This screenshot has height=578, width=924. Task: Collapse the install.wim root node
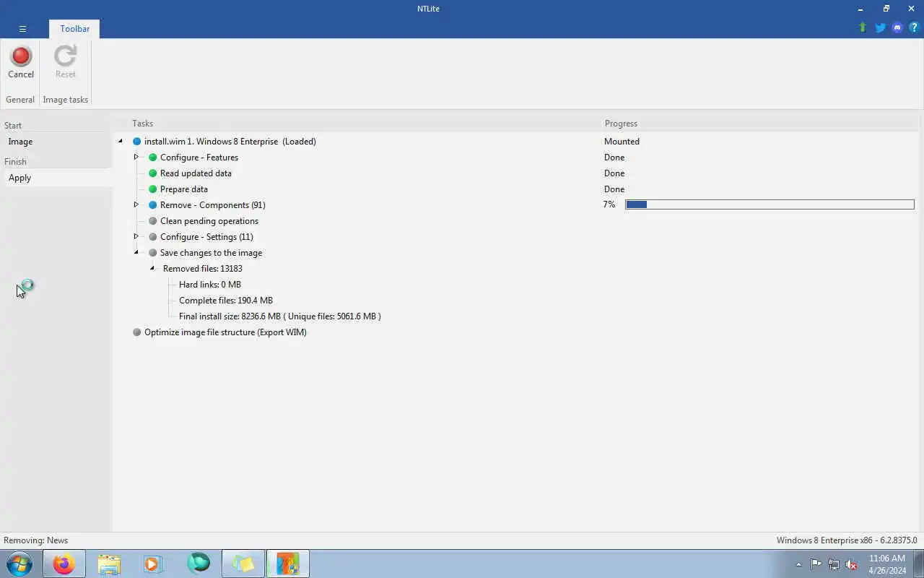coord(121,142)
